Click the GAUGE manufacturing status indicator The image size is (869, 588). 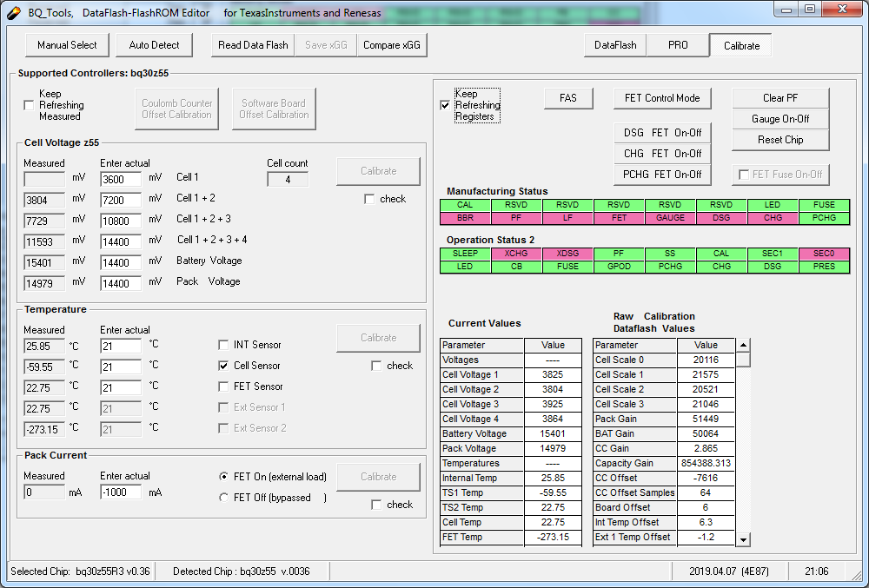670,218
